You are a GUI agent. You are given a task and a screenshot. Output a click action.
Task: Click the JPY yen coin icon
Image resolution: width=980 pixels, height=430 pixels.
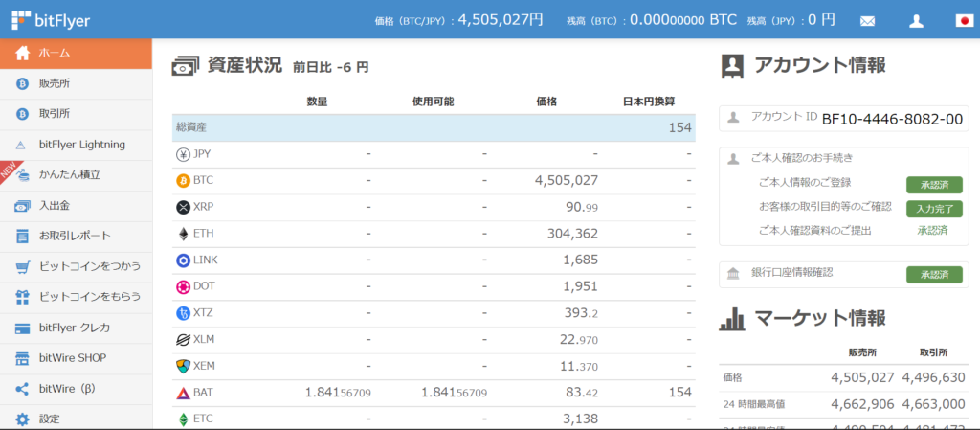(184, 154)
